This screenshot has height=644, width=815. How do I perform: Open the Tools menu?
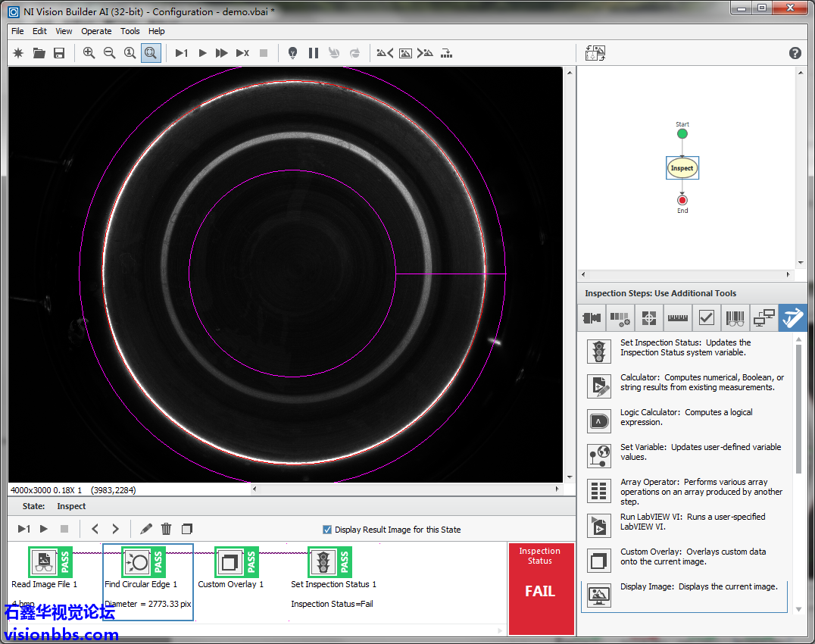[130, 31]
